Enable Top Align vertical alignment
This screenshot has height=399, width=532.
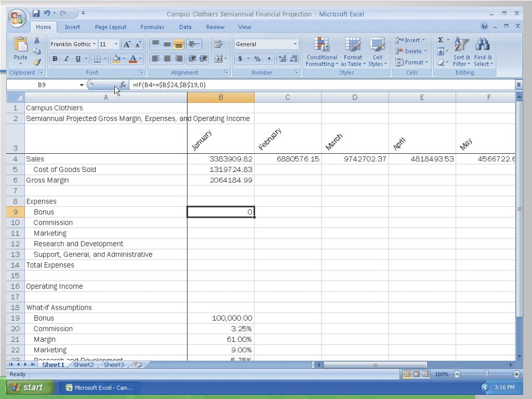[155, 44]
